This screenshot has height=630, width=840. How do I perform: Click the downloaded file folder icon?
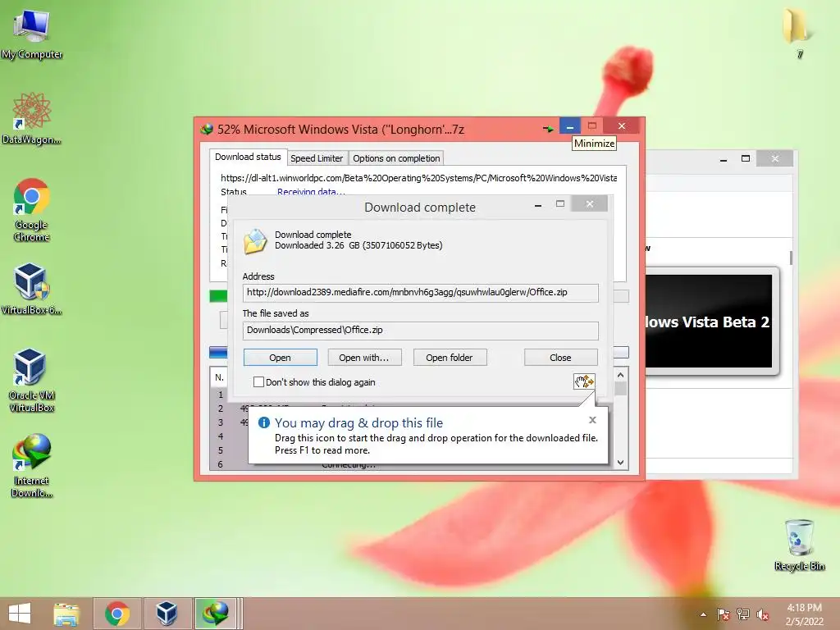point(255,241)
